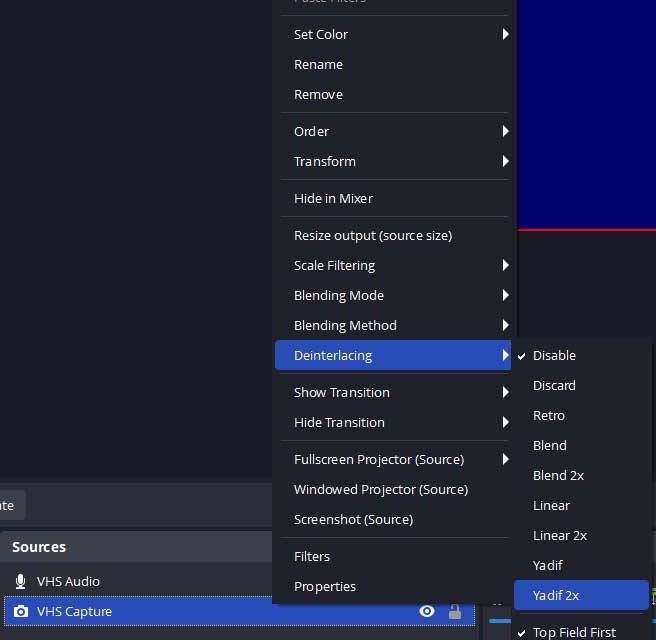
Task: Click the microphone icon beside VHS Audio
Action: pos(20,581)
